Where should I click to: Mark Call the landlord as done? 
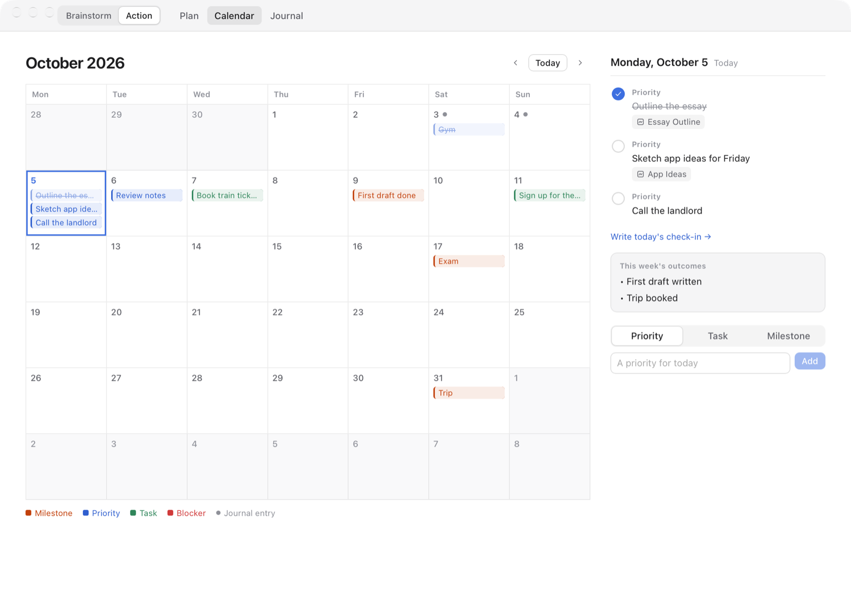618,198
